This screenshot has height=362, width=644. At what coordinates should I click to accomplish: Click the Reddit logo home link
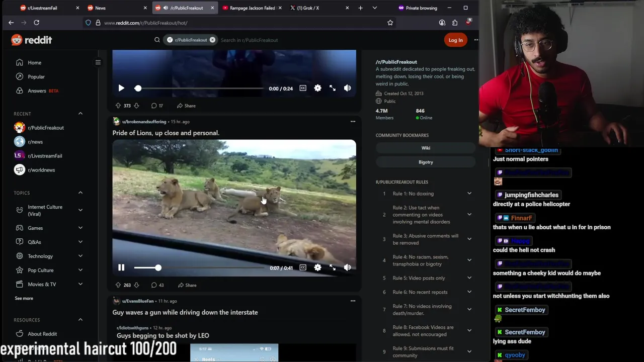[x=32, y=40]
